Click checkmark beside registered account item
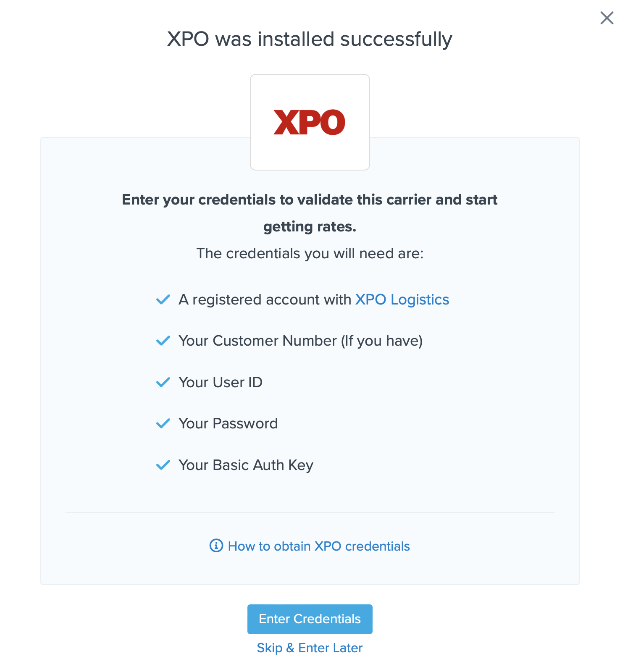620x672 pixels. pyautogui.click(x=163, y=299)
